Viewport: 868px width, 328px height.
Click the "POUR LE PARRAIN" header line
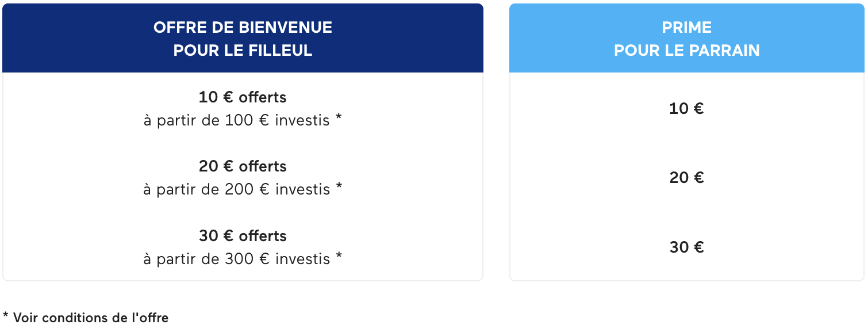(x=686, y=51)
